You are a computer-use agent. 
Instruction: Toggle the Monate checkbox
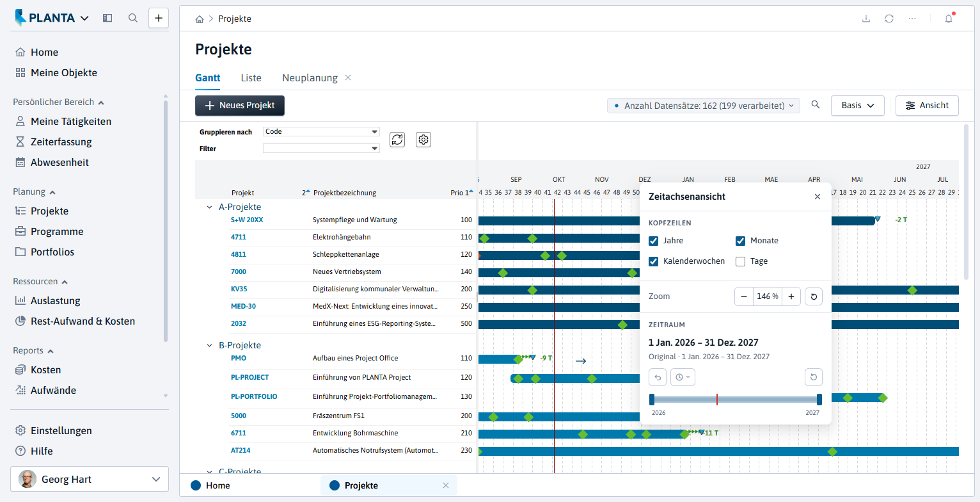tap(741, 241)
